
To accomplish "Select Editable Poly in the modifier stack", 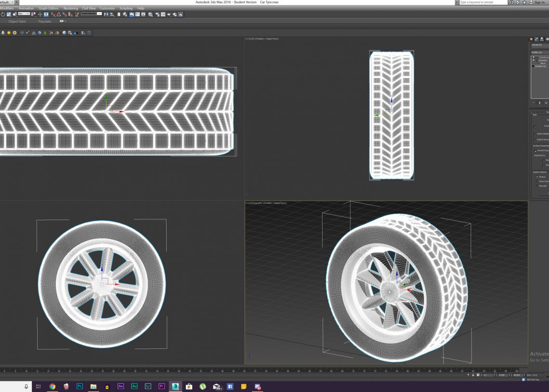I will click(x=540, y=66).
